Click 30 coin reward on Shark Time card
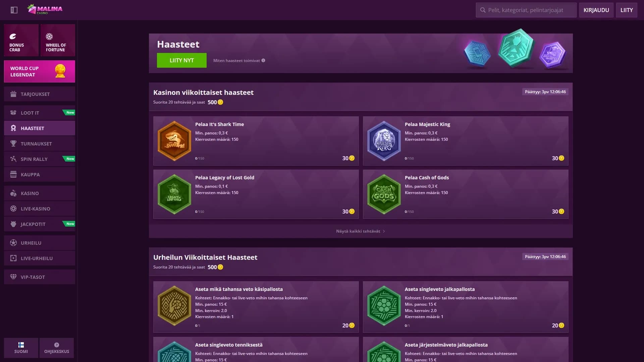Image resolution: width=644 pixels, height=362 pixels. point(348,158)
